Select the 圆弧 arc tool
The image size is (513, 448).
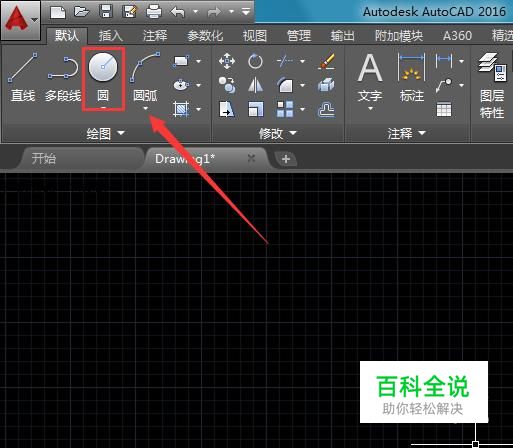146,77
